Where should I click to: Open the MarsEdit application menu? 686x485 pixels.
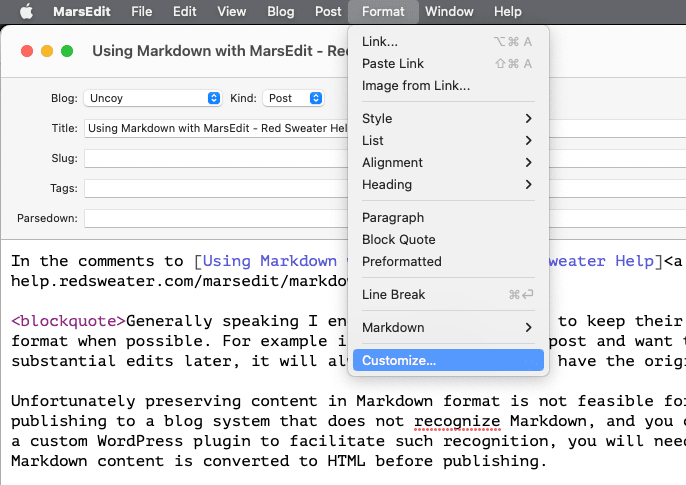[x=81, y=11]
